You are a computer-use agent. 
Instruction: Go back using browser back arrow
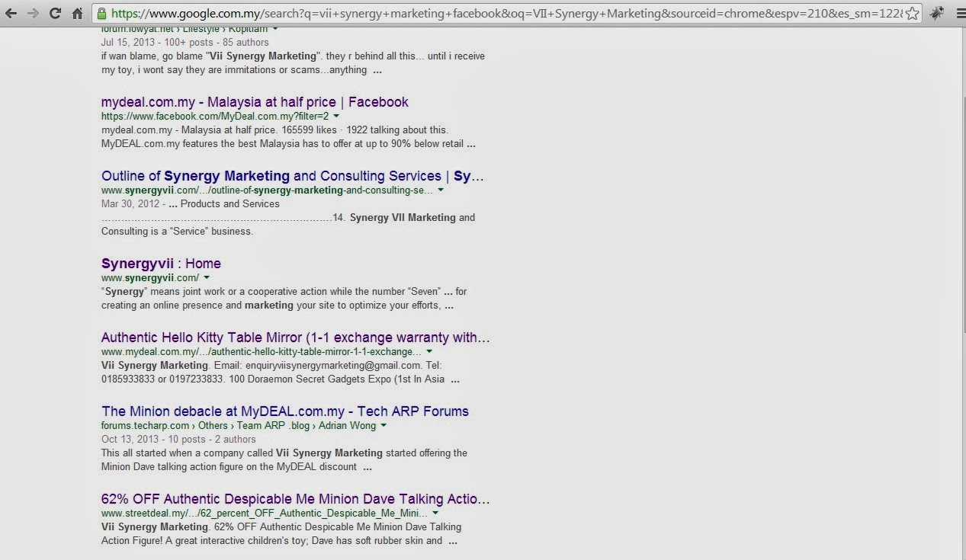[x=11, y=13]
